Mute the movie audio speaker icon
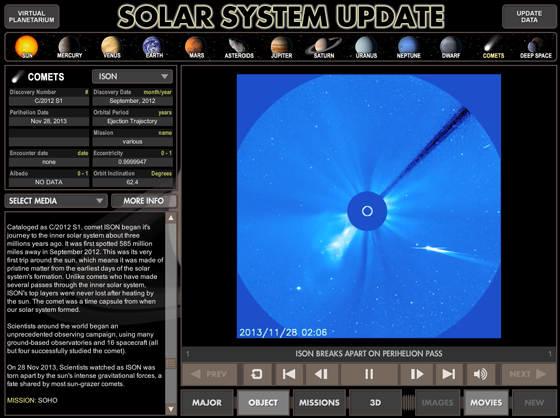 tap(480, 374)
